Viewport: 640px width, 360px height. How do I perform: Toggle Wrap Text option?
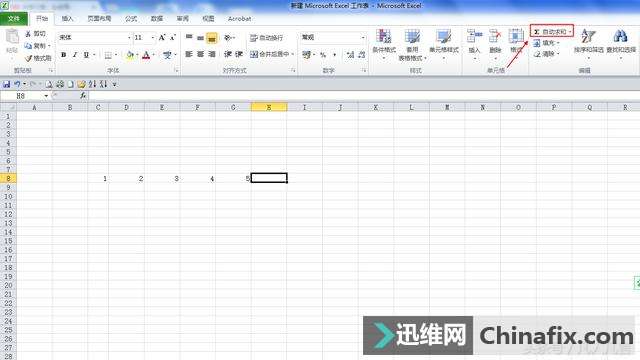[266, 38]
